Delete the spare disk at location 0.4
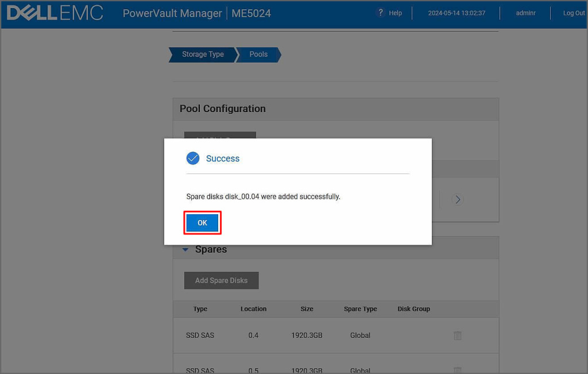The width and height of the screenshot is (588, 374). pos(458,336)
